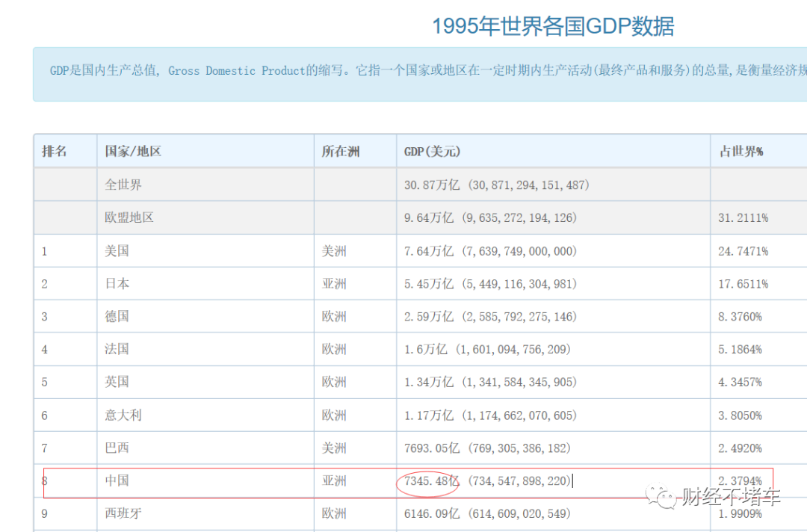Select the 欧盟地区 row label
This screenshot has width=807, height=532.
point(129,217)
